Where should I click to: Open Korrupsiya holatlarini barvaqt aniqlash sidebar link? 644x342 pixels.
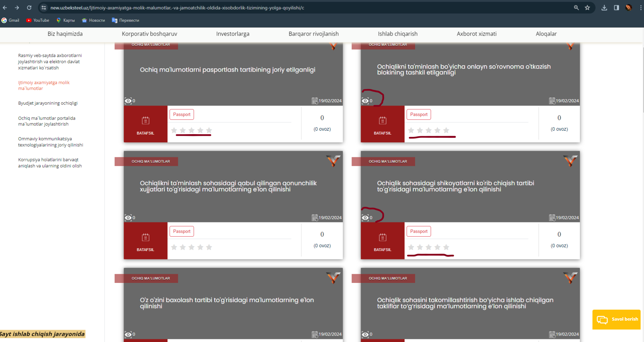(50, 163)
